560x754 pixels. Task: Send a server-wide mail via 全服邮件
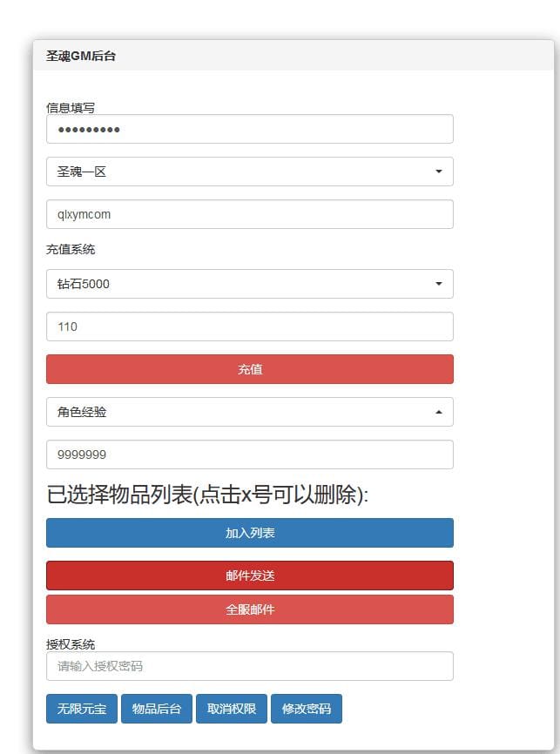click(x=249, y=609)
